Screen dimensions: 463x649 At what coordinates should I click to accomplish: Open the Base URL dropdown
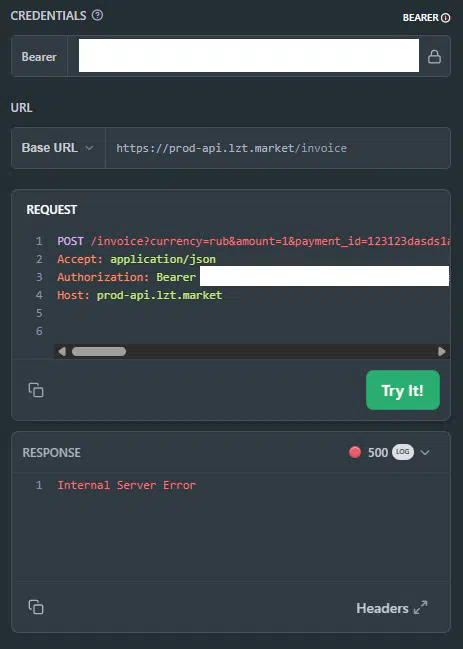[x=58, y=148]
